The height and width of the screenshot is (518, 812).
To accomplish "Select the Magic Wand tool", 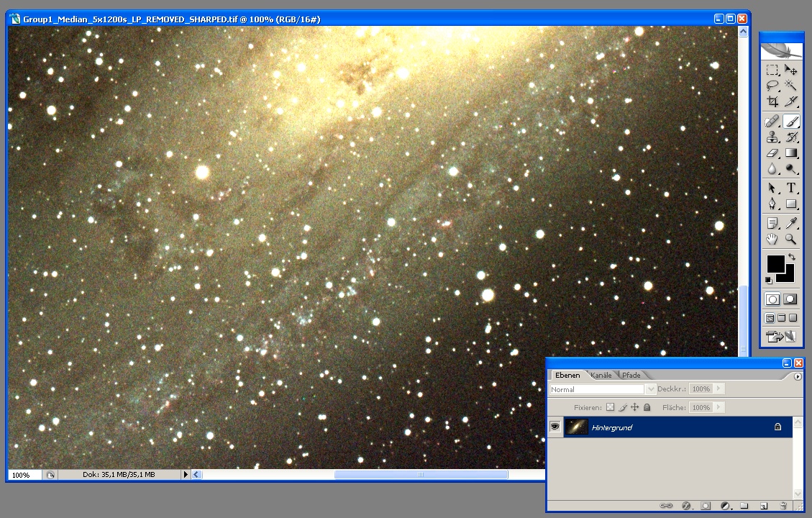I will (790, 86).
